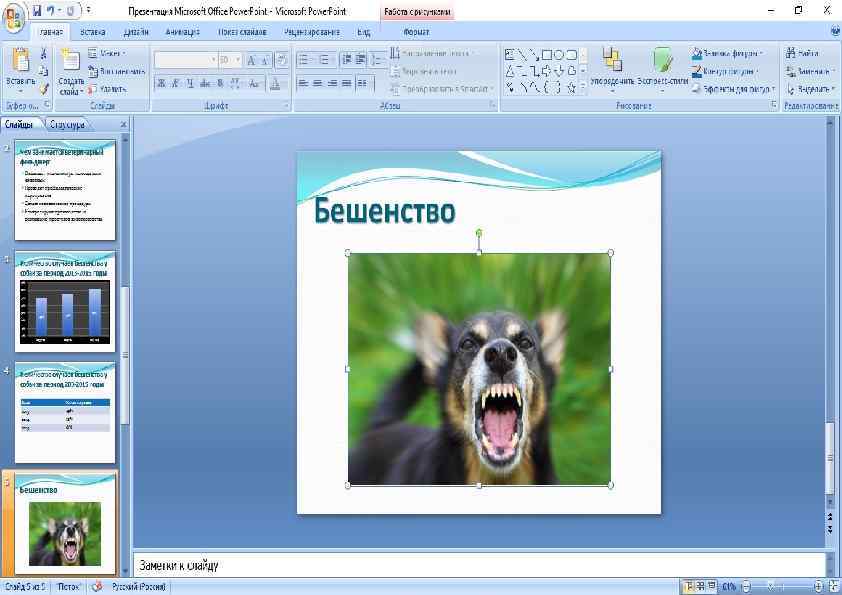Toggle strikethrough abc formatting
The width and height of the screenshot is (842, 595).
click(x=205, y=83)
